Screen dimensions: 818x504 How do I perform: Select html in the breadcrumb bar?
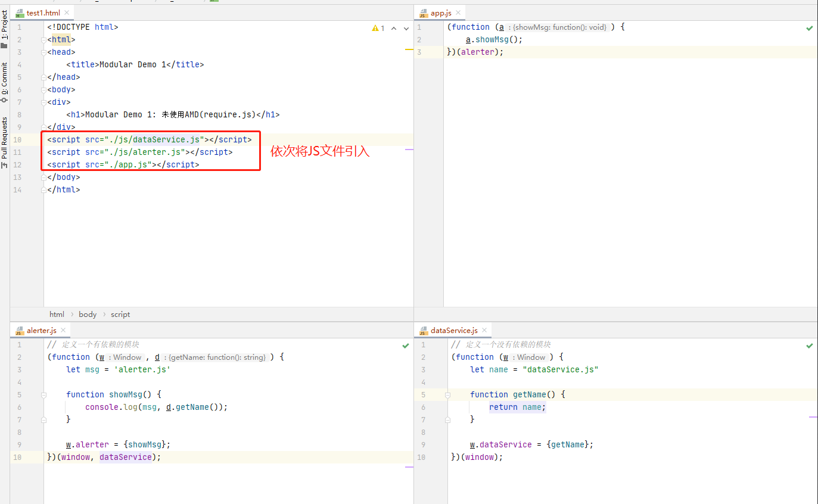click(57, 315)
